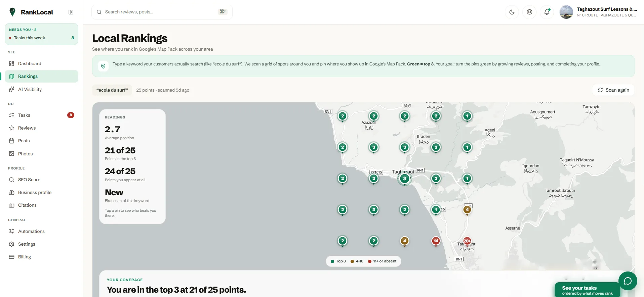
Task: Click the Photos image icon
Action: 12,154
